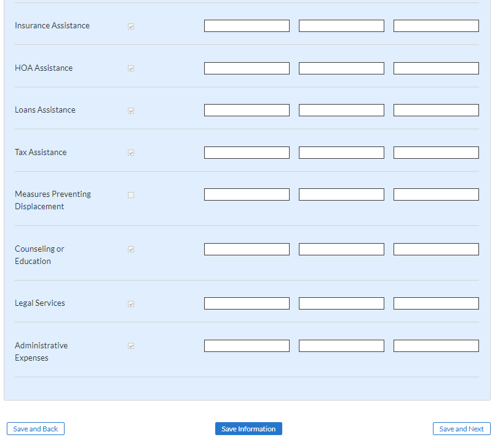Toggle the Tax Assistance checkbox
495x448 pixels.
pos(131,153)
